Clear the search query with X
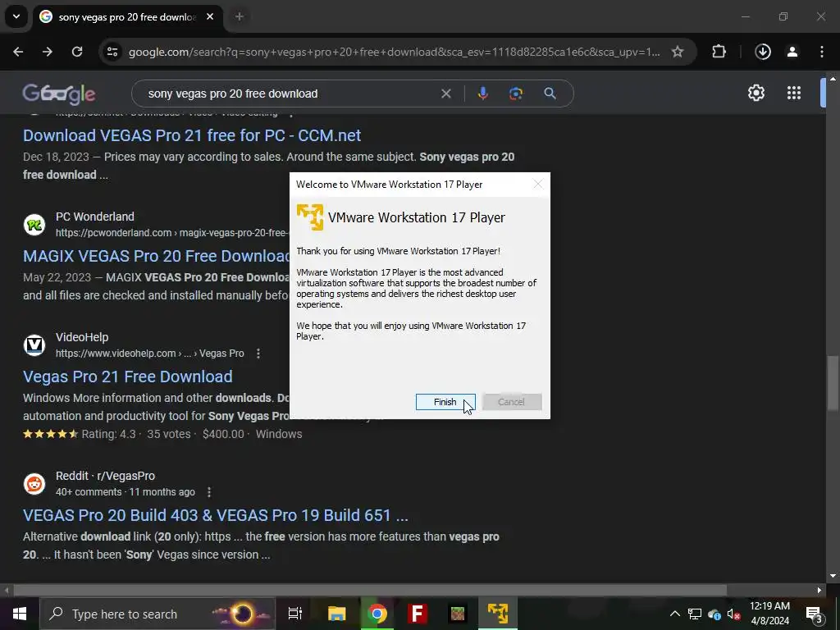Viewport: 840px width, 630px height. [445, 94]
